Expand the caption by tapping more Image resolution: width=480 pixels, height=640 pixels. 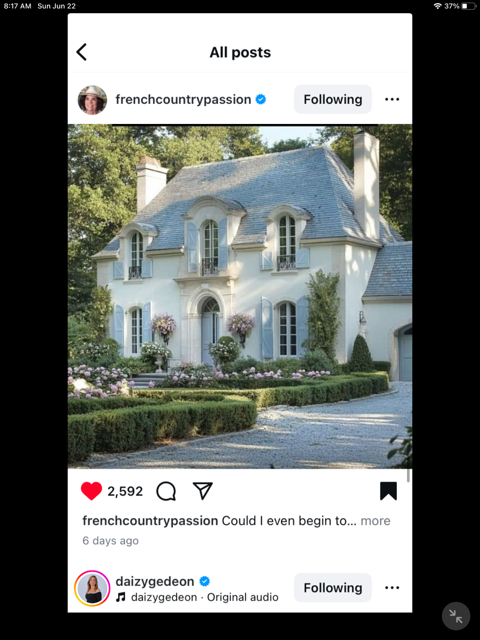coord(376,521)
